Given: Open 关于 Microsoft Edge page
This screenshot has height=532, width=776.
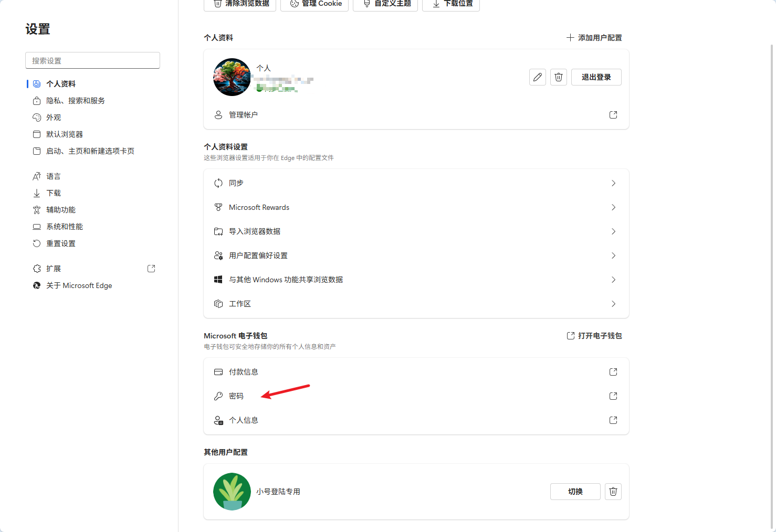Looking at the screenshot, I should coord(79,285).
